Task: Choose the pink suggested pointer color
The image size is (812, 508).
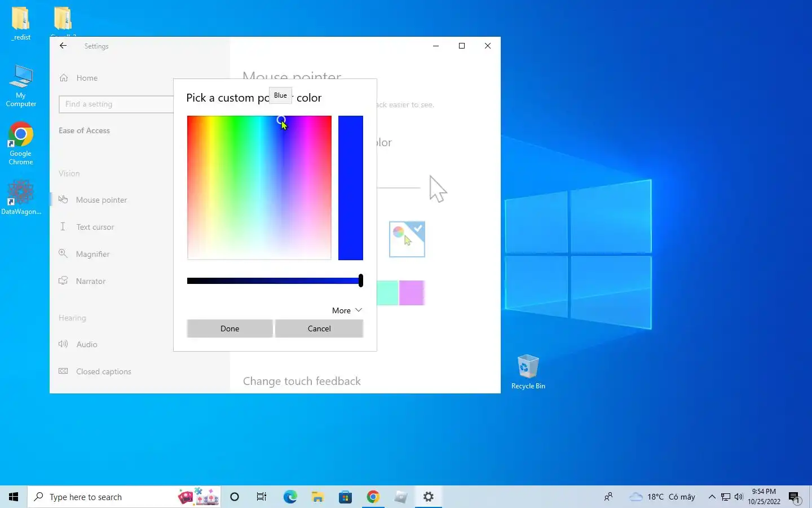Action: pos(412,293)
